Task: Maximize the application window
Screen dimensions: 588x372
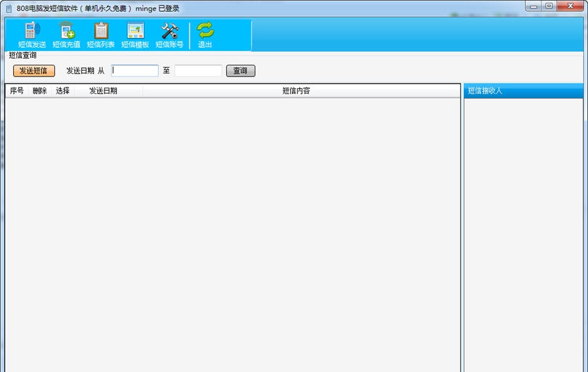Action: [549, 6]
